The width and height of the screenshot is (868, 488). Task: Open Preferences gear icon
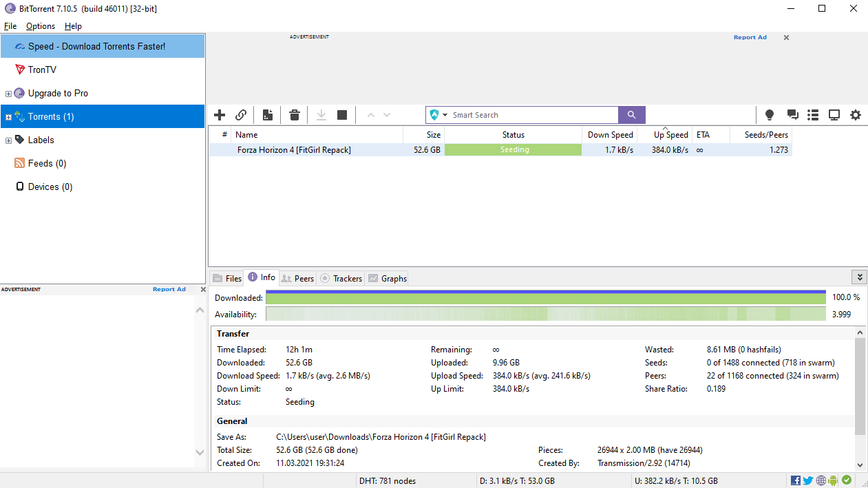(856, 115)
